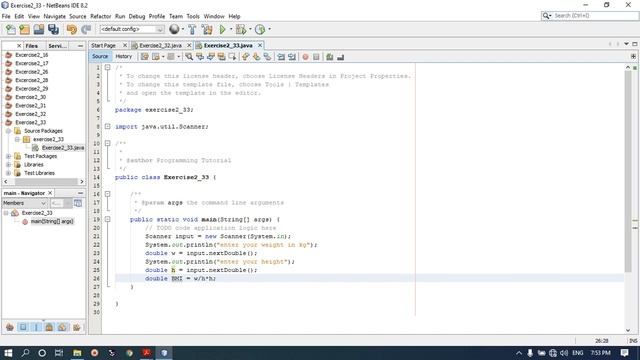Click the Open Project toolbar icon
This screenshot has width=640, height=360.
(x=39, y=29)
